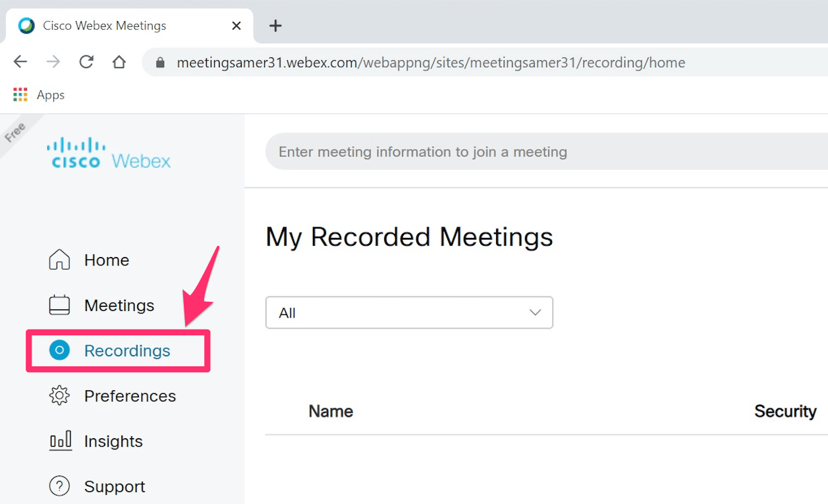Open Meetings via calendar icon
Screen dimensions: 828x504
click(59, 304)
